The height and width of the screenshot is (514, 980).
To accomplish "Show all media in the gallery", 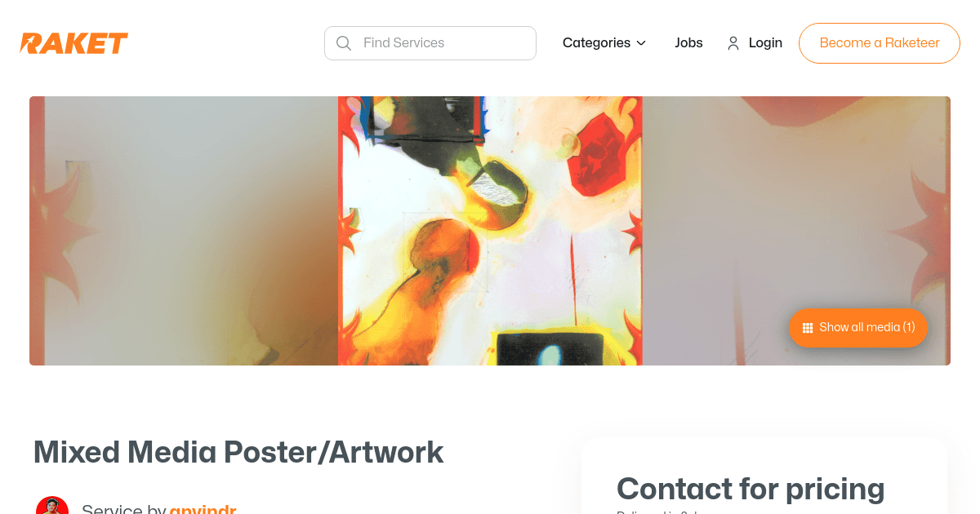I will point(858,327).
